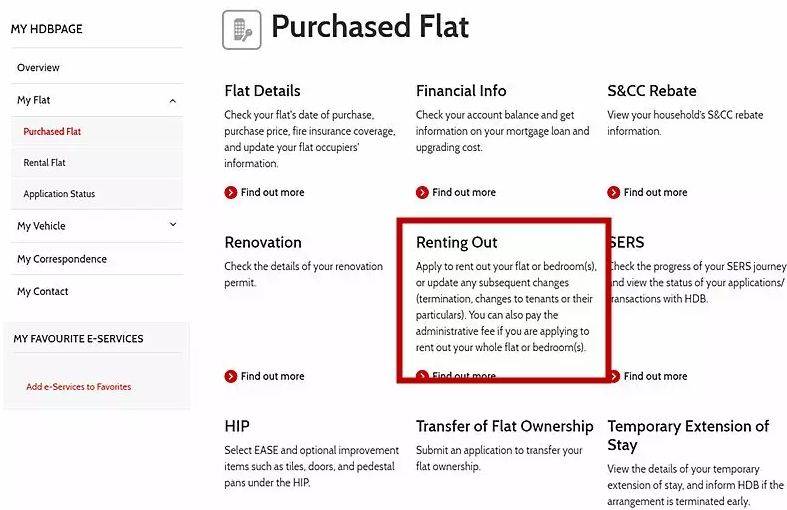Image resolution: width=787 pixels, height=510 pixels.
Task: Click Add e-Services to Favorites link
Action: point(78,387)
